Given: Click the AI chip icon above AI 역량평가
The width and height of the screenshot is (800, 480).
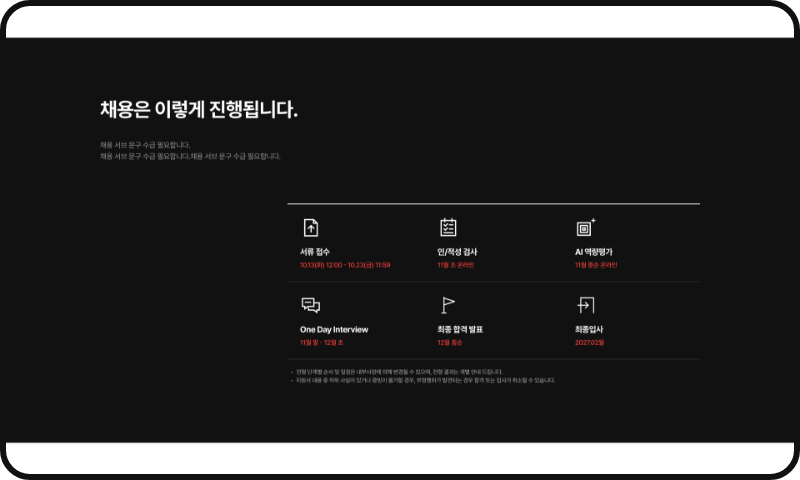Looking at the screenshot, I should (x=586, y=228).
